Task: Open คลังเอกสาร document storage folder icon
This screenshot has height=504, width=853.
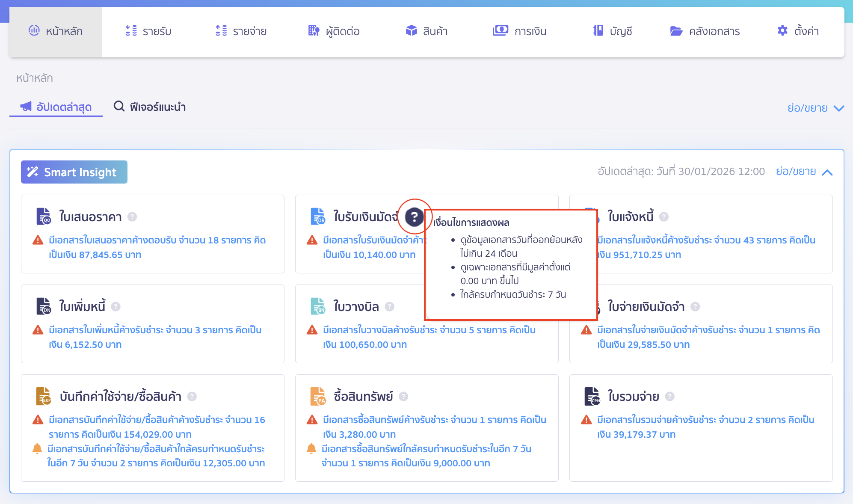Action: pos(676,31)
